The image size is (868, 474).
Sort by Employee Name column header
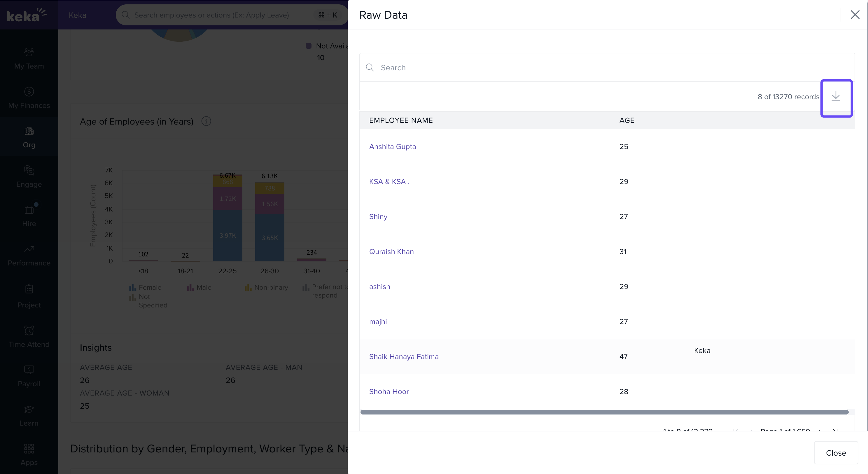(401, 120)
